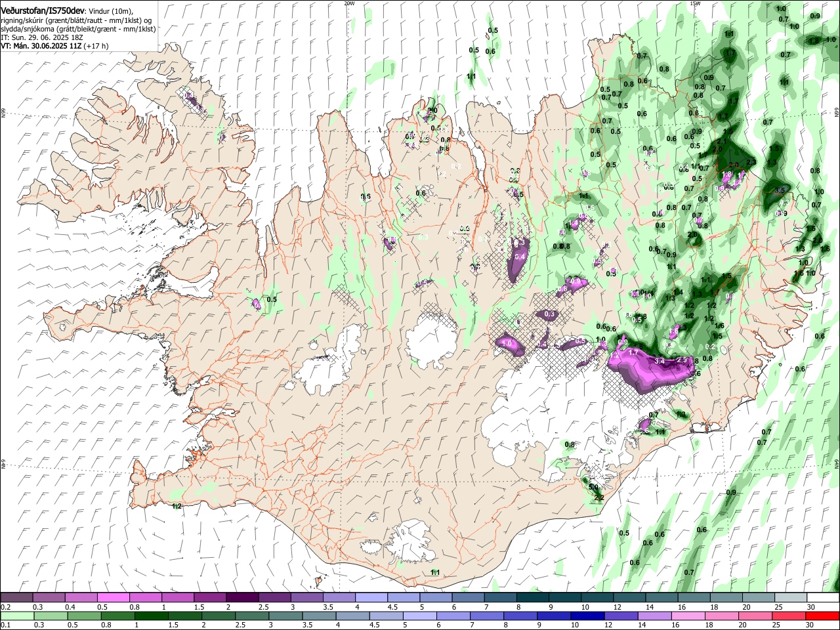
Task: Click the '0.2' label in upper legend row
Action: click(x=5, y=607)
